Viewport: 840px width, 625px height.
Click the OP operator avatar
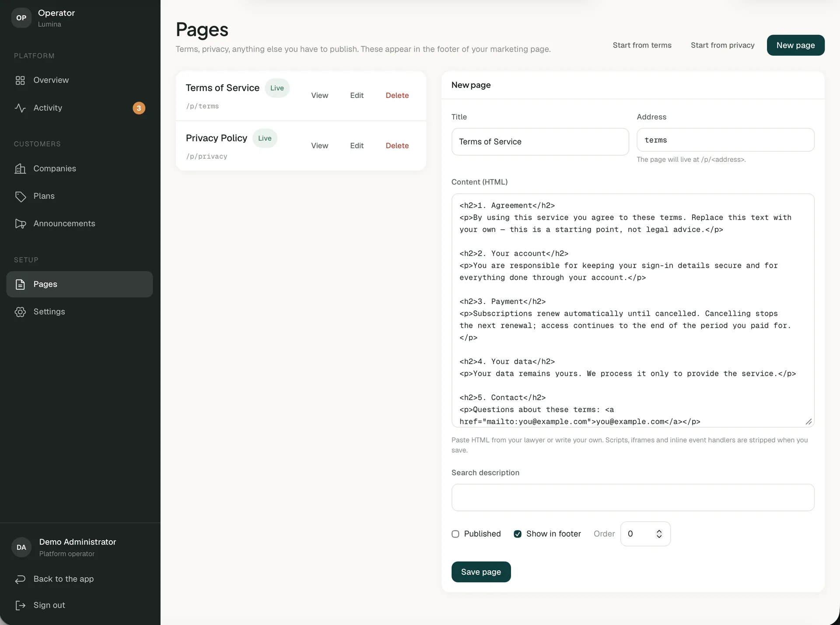(21, 18)
